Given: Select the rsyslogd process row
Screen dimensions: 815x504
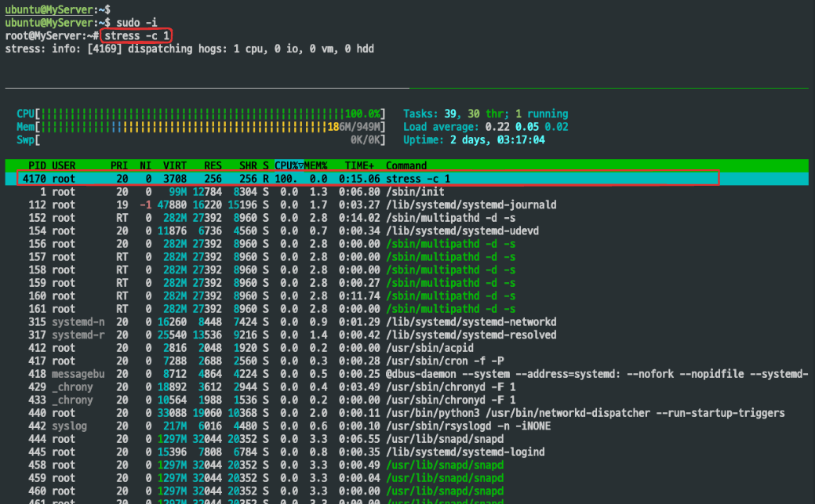Looking at the screenshot, I should coord(407,426).
